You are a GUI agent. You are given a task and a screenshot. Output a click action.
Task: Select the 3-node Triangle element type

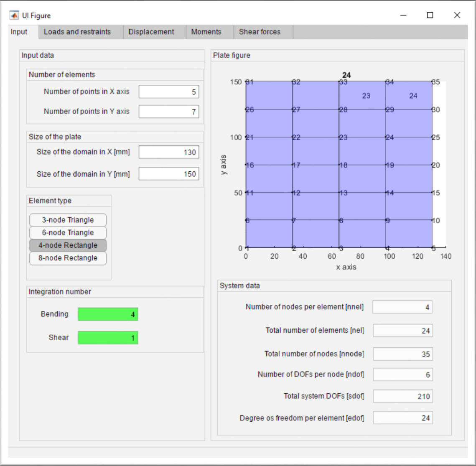68,220
